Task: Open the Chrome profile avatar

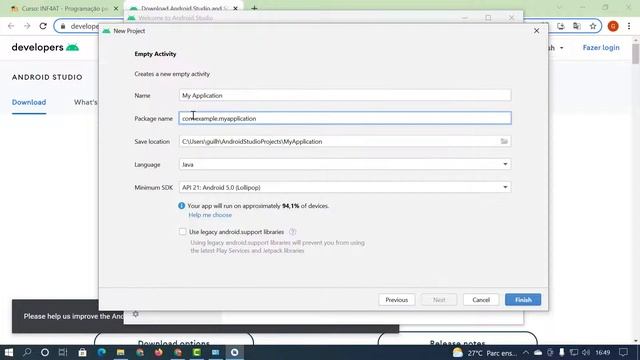Action: 613,26
